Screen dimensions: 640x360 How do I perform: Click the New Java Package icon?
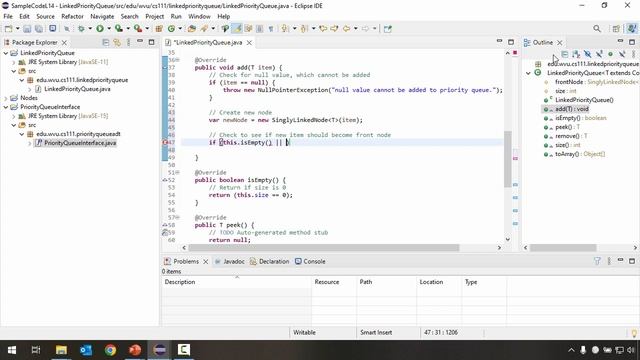point(159,29)
